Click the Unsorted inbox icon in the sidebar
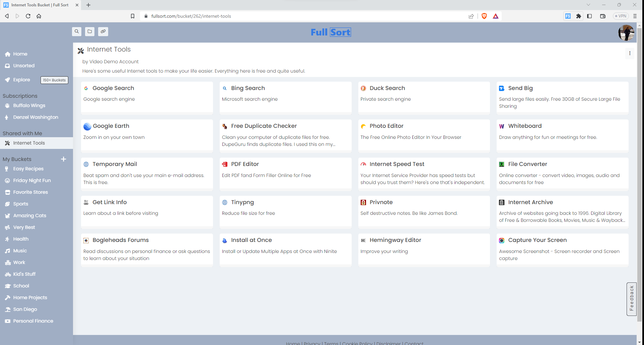644x345 pixels. click(x=7, y=66)
